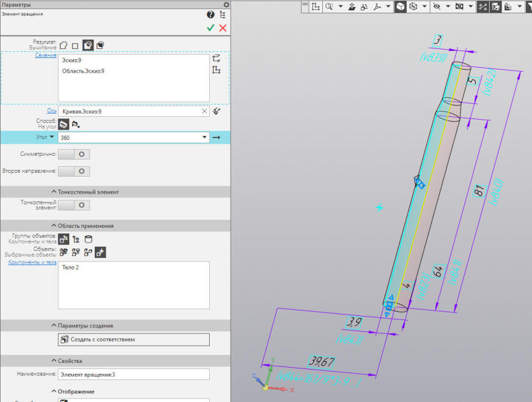
Task: Select the bodies group cylinder icon
Action: 88,239
